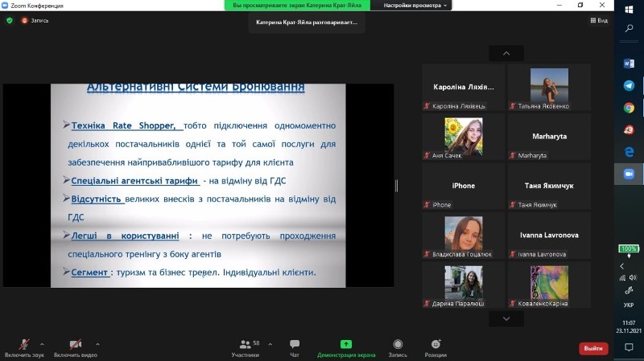
Task: Click the green screen-viewing notification bar
Action: 297,6
